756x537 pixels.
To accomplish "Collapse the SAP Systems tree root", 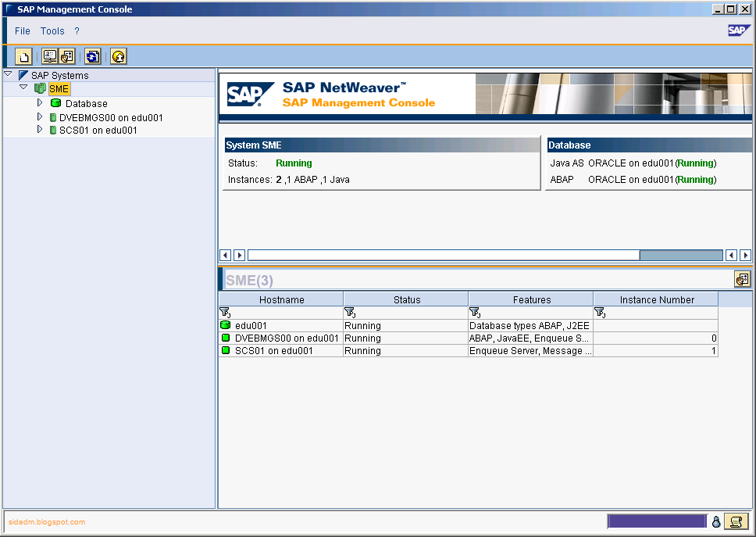I will click(x=8, y=74).
